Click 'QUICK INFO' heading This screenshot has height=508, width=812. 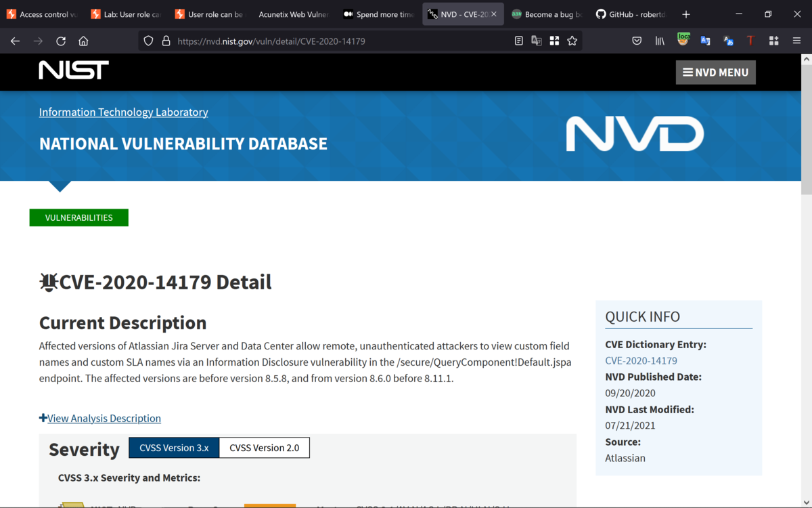point(642,317)
